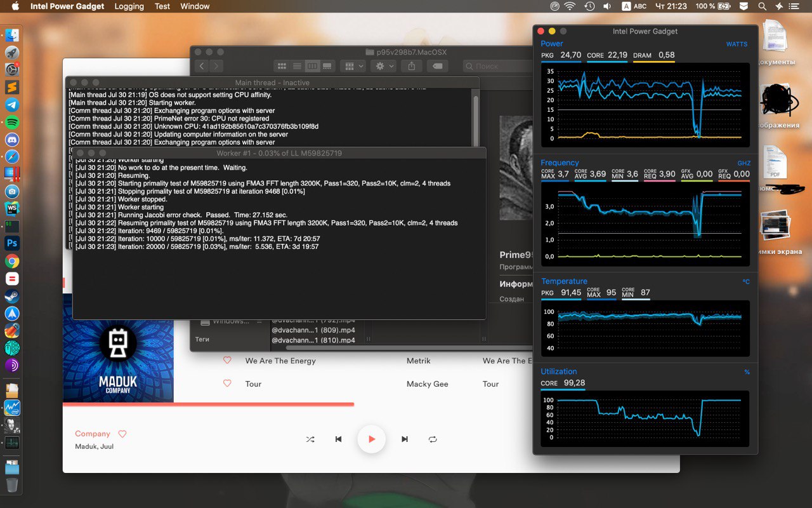The height and width of the screenshot is (508, 812).
Task: Open Spotlight search magnifier icon
Action: point(762,6)
